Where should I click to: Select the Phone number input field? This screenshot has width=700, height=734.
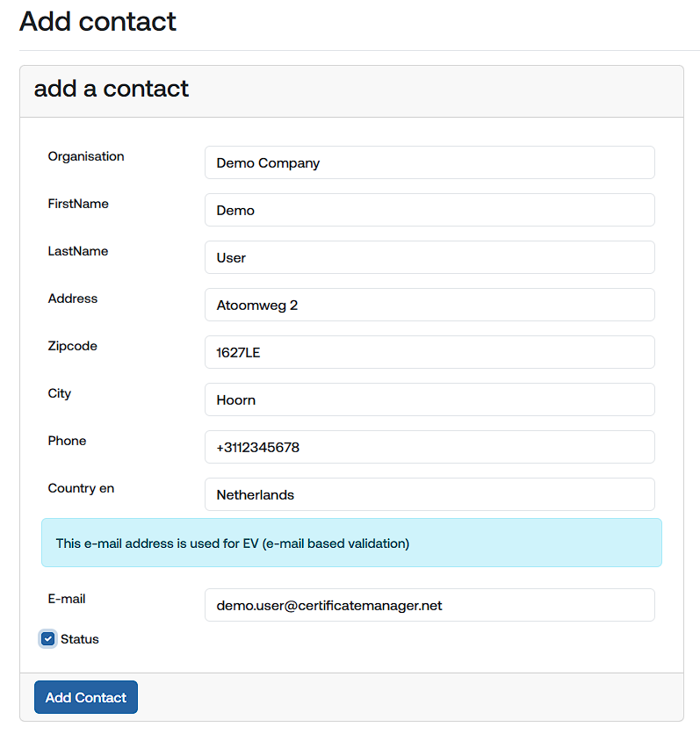(x=429, y=447)
